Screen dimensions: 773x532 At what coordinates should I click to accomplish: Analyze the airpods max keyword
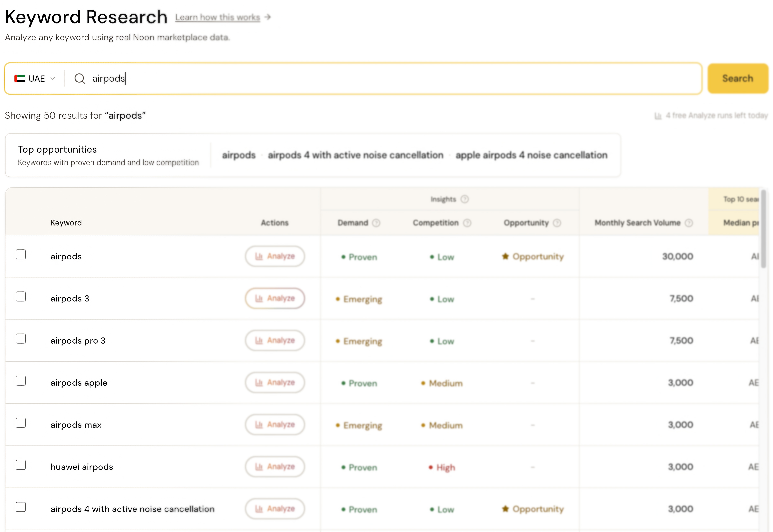point(275,425)
